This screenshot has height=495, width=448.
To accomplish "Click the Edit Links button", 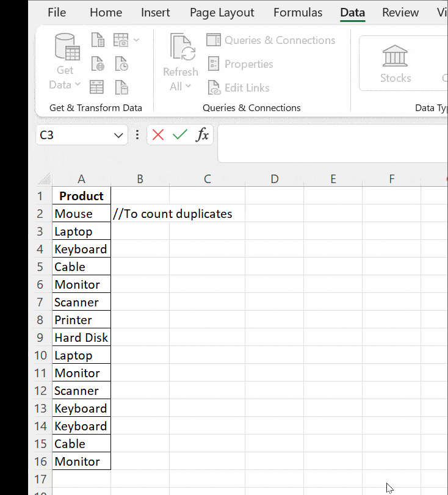I will coord(239,87).
